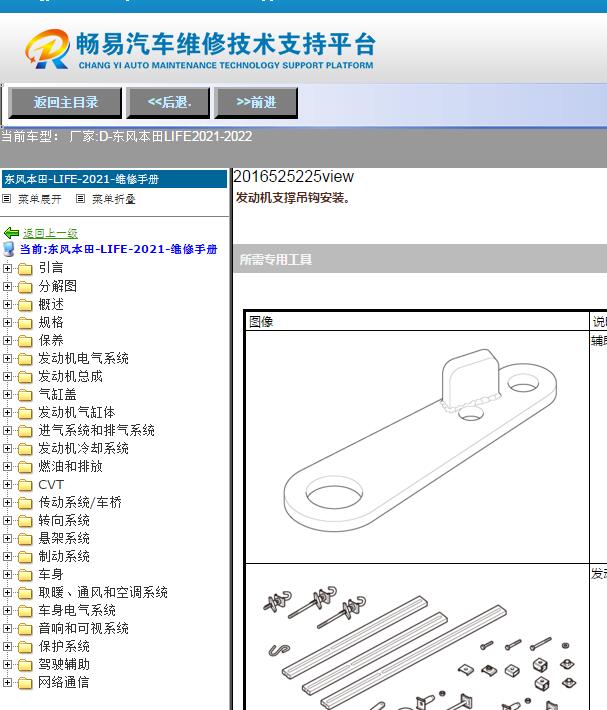This screenshot has width=607, height=710.
Task: Click the folder icon next to 车身
Action: tap(25, 575)
